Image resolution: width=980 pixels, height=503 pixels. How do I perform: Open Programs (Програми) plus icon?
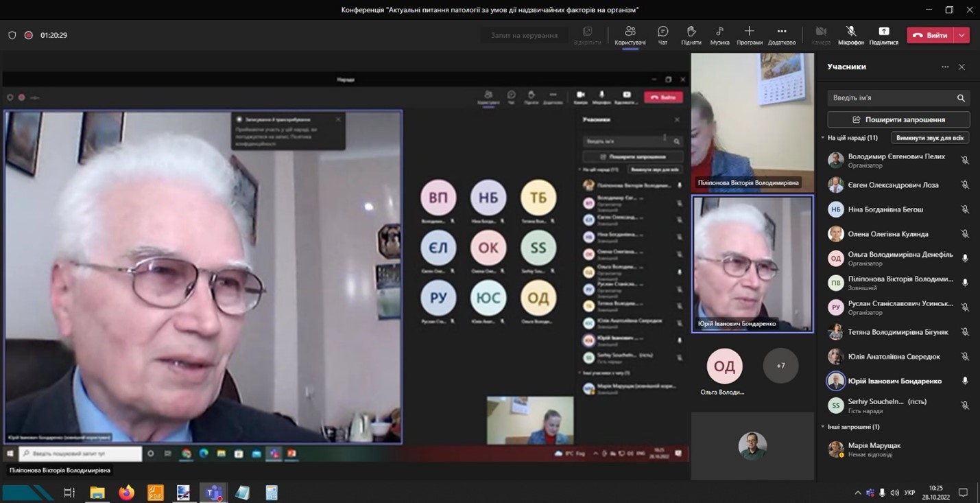point(749,32)
